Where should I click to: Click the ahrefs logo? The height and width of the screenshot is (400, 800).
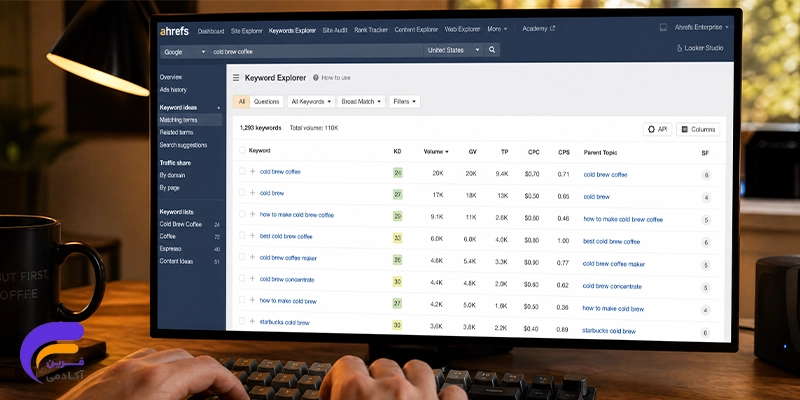[x=174, y=31]
